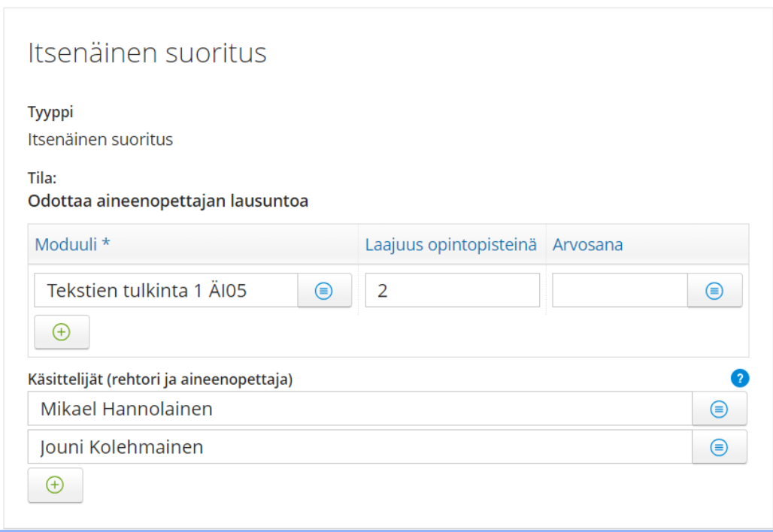
Task: Click the Tila: label
Action: 42,178
